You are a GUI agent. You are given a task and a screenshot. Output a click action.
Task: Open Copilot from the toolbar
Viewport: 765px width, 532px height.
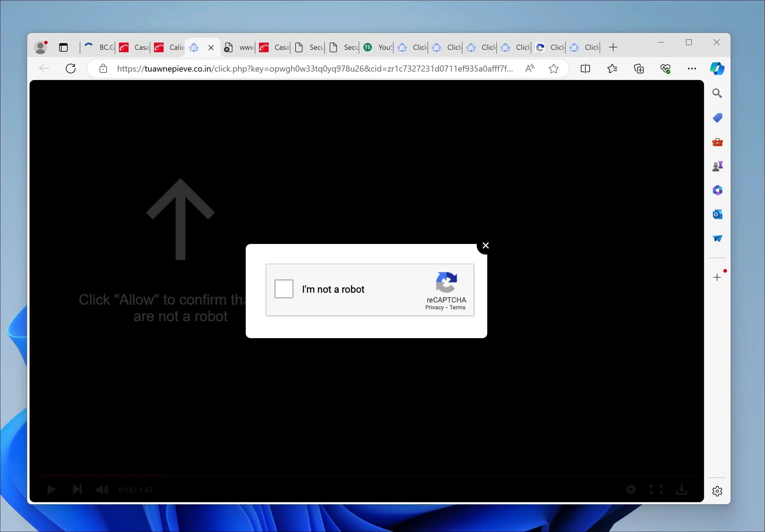[717, 69]
